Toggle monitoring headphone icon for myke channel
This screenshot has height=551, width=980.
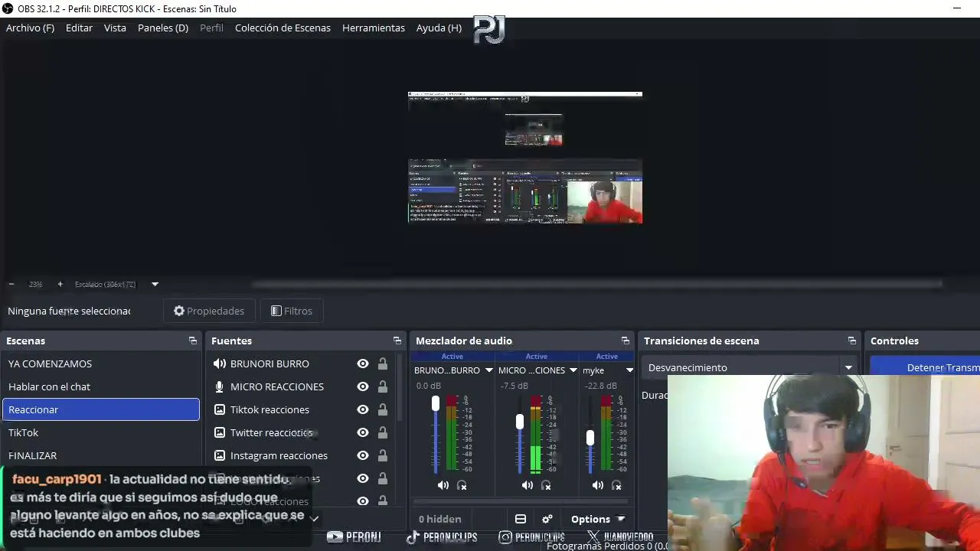tap(616, 485)
